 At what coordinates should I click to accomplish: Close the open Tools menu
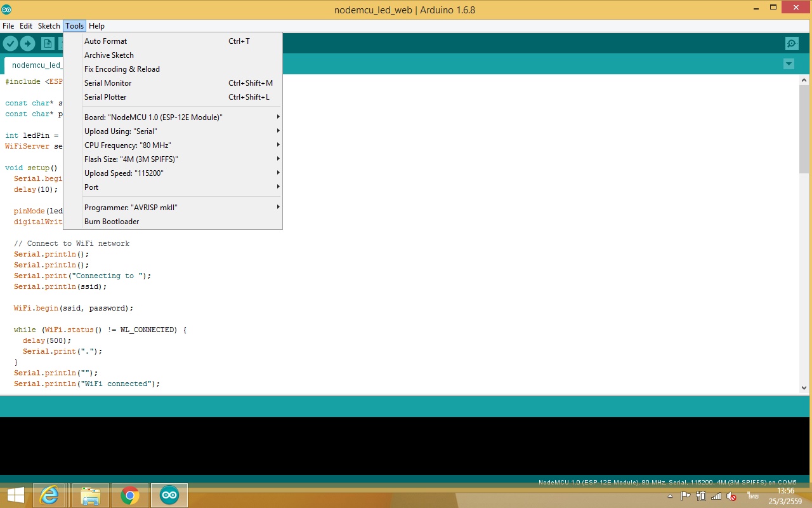tap(74, 26)
